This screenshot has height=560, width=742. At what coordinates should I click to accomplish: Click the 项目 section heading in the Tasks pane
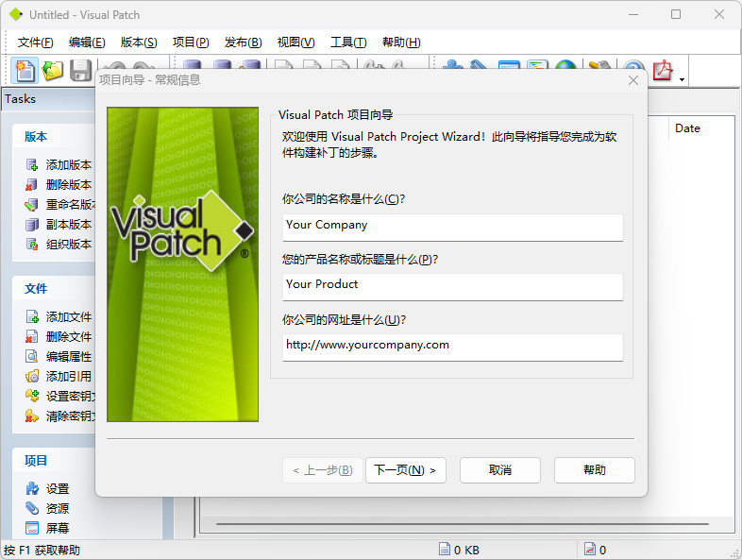coord(36,461)
